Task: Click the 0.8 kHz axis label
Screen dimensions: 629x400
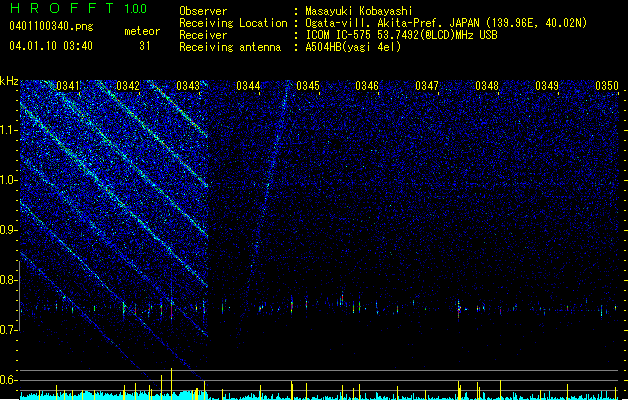Action: 9,280
